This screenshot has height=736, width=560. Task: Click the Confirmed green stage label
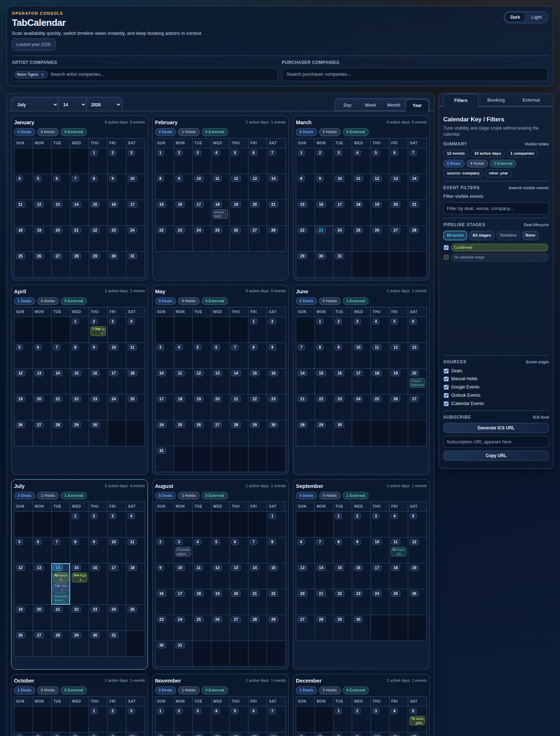pos(499,247)
